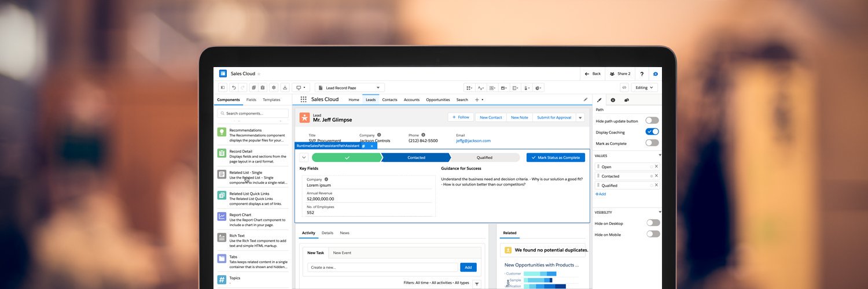Open the plus navigation tab dropdown
The image size is (868, 289).
480,99
